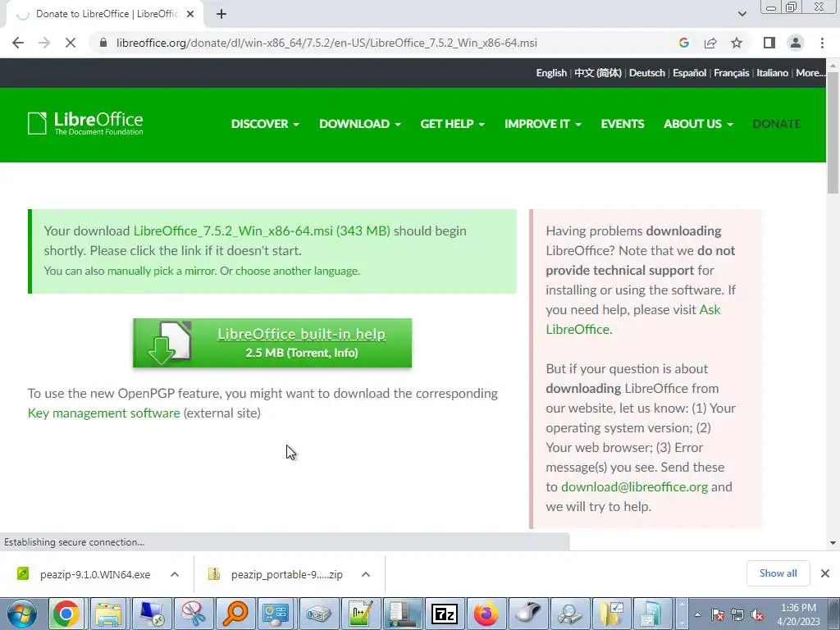Open the Google icon in address bar
The width and height of the screenshot is (840, 630).
tap(684, 43)
